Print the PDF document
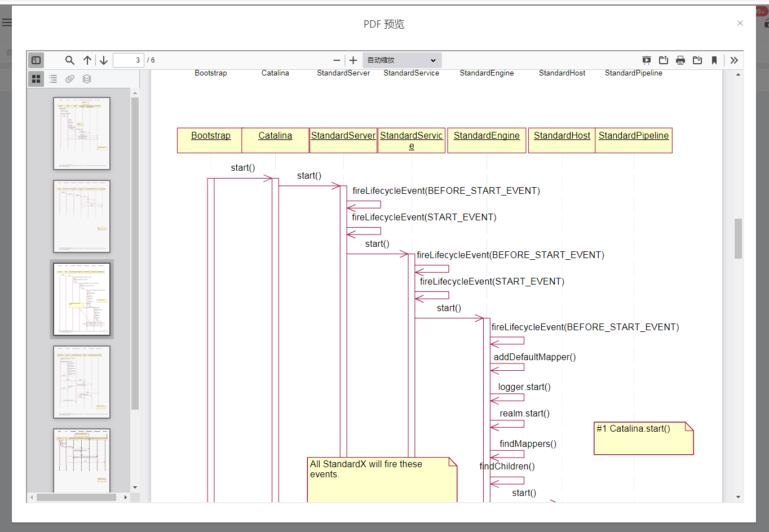The height and width of the screenshot is (532, 769). (x=680, y=60)
